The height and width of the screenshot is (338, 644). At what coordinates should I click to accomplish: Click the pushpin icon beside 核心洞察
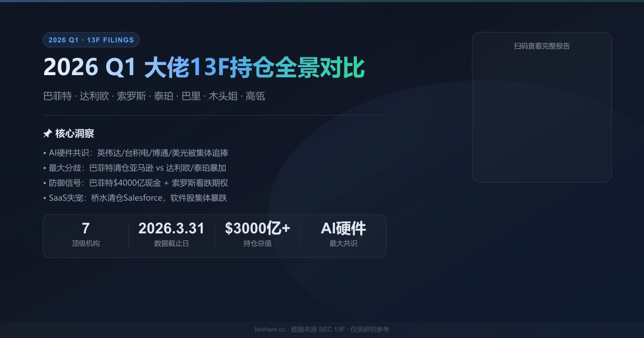point(48,134)
